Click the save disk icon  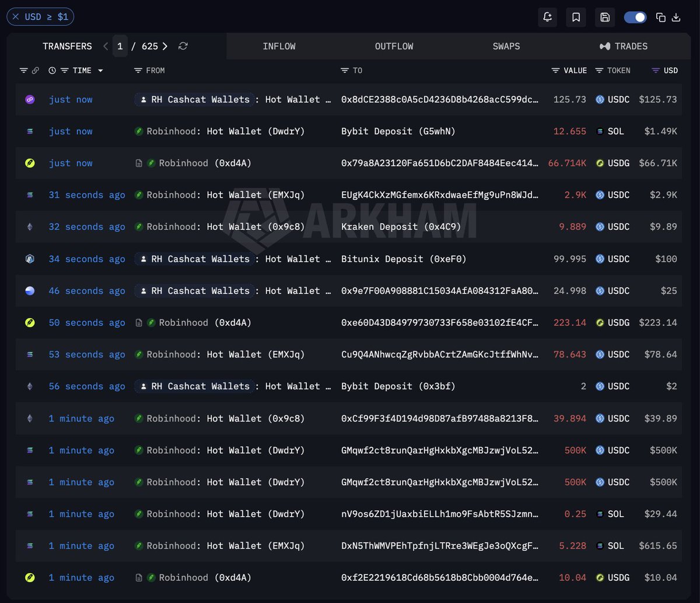click(x=605, y=17)
